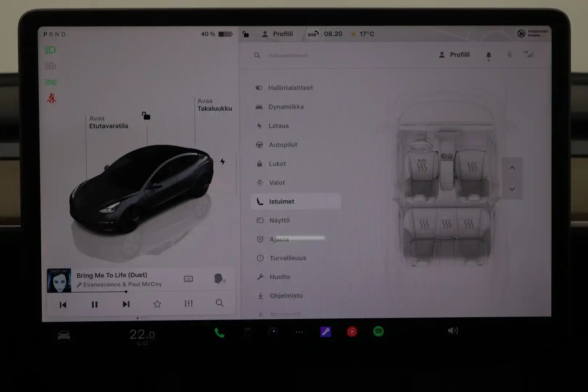
Task: Tap the passenger airbag indicator
Action: coord(532,33)
